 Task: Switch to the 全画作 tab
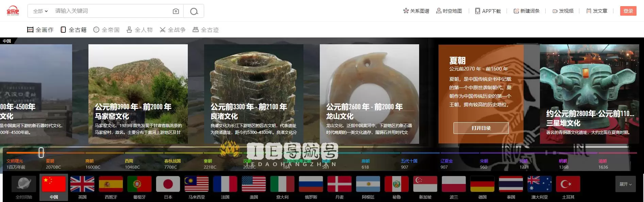(40, 30)
